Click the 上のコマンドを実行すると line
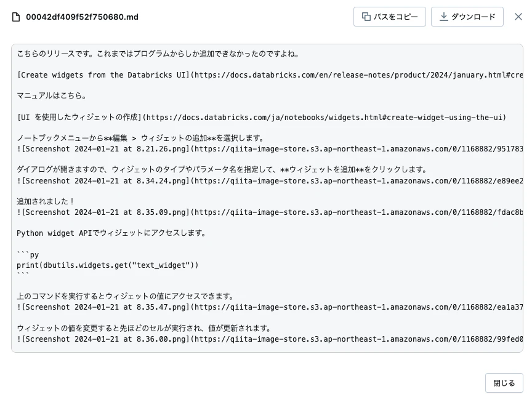Viewport: 532px width, 402px height. pos(126,297)
